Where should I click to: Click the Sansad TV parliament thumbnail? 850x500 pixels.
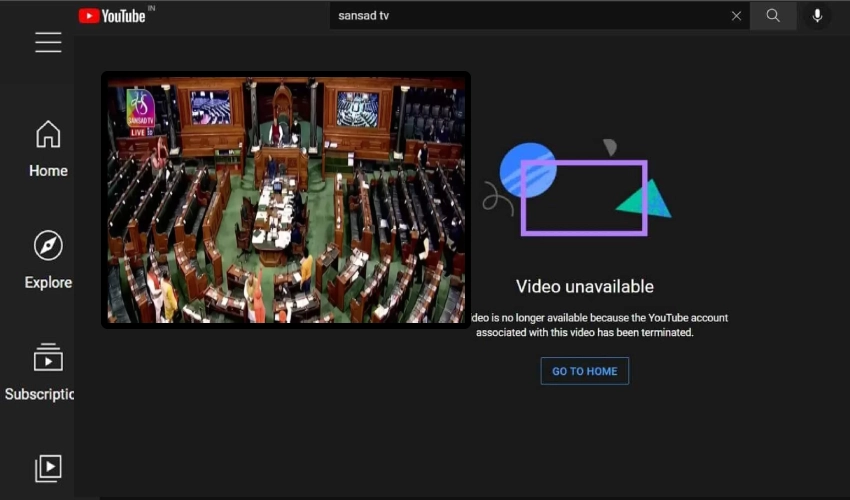(286, 200)
